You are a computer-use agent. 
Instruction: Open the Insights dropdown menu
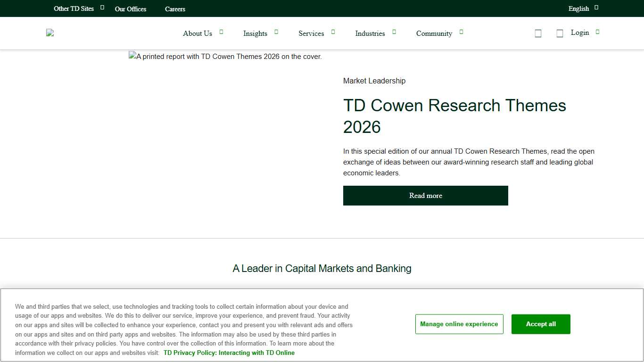coord(255,33)
